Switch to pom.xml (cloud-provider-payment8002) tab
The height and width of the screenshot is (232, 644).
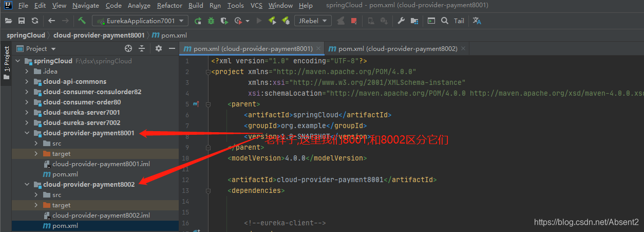point(397,49)
